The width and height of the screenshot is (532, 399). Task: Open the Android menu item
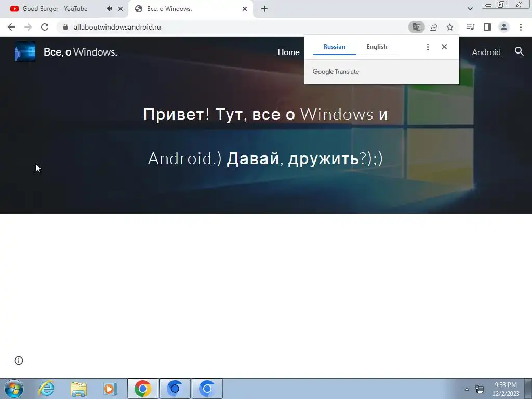[x=486, y=52]
